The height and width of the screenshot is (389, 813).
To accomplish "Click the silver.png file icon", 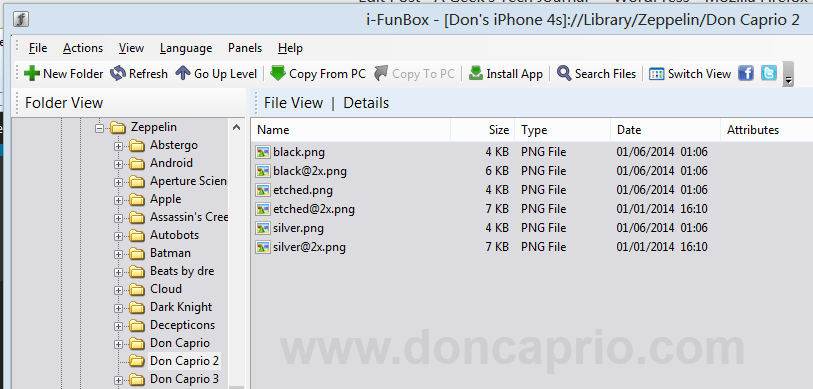I will pos(263,228).
